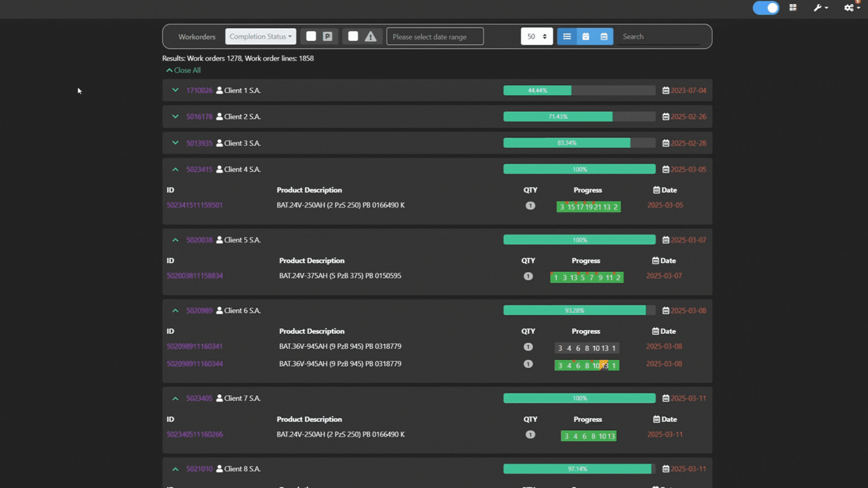This screenshot has width=868, height=488.
Task: Switch to month calendar view icon
Action: tap(604, 37)
